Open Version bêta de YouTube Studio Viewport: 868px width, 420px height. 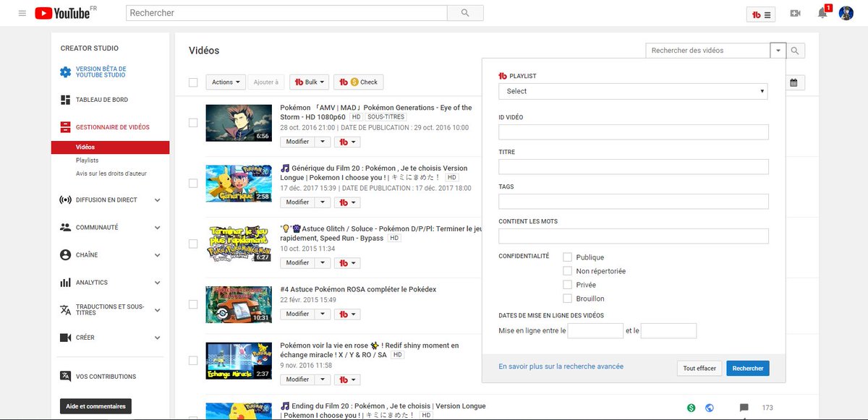(x=101, y=72)
